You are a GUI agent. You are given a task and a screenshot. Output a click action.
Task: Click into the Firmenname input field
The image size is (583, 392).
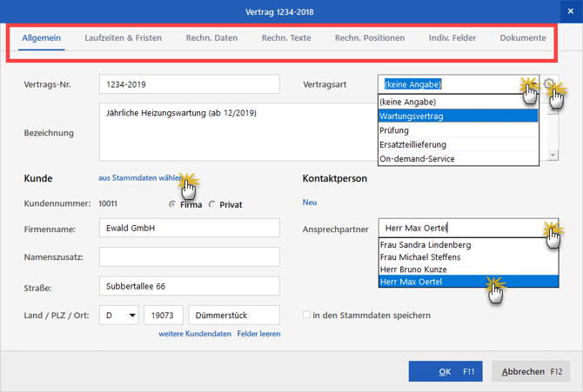tap(189, 229)
